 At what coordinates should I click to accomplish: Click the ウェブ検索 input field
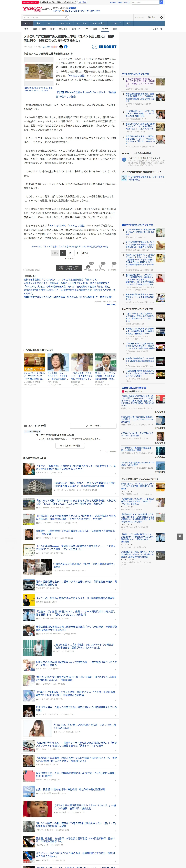click(145, 2)
